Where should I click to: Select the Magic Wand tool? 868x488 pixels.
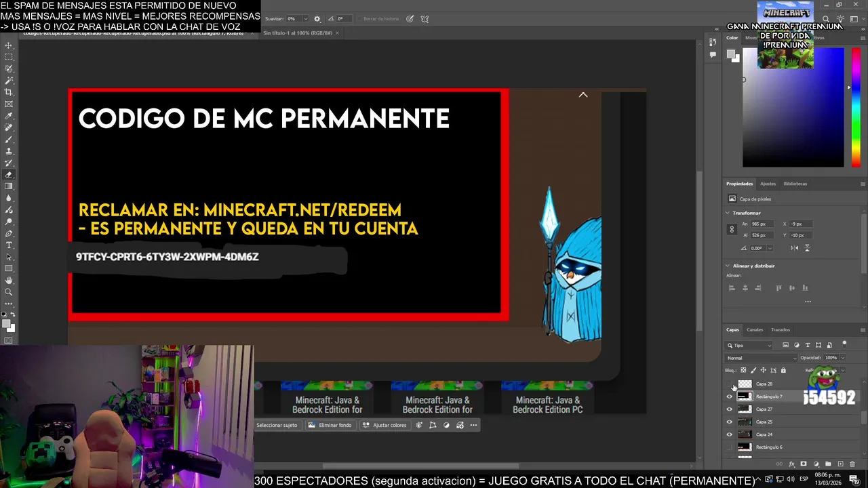(9, 80)
